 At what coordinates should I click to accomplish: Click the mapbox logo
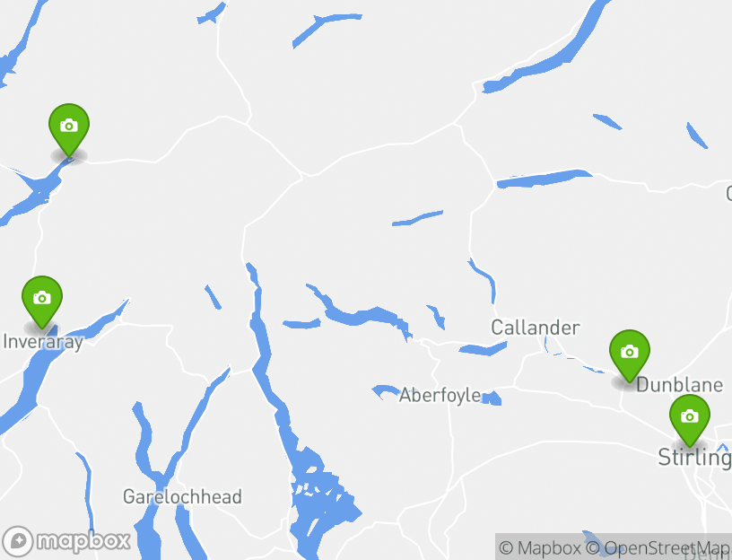pos(65,541)
